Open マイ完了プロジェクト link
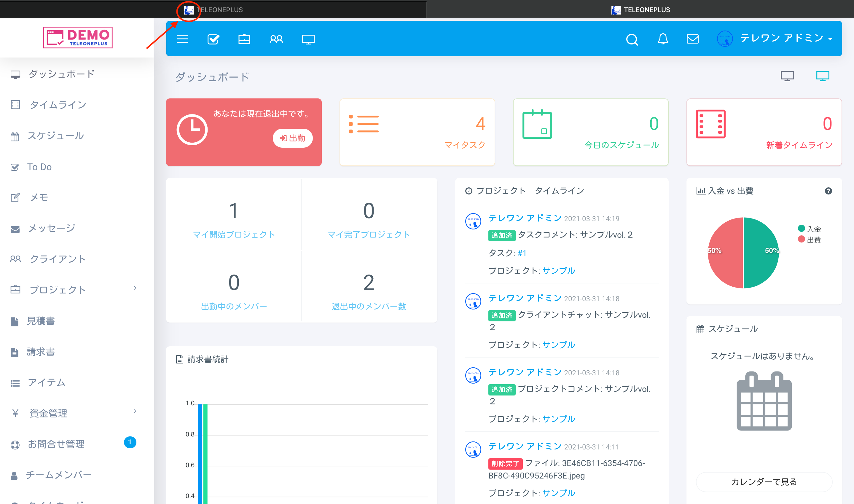 tap(369, 235)
